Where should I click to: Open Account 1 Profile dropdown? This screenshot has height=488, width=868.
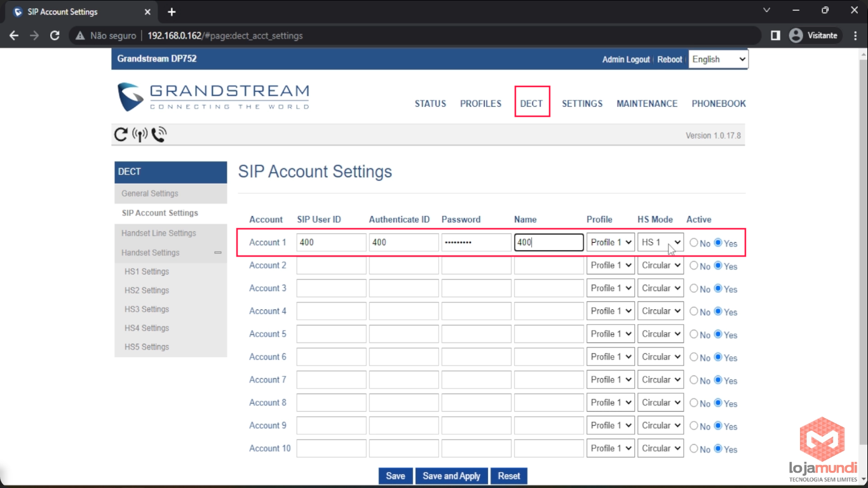(611, 242)
